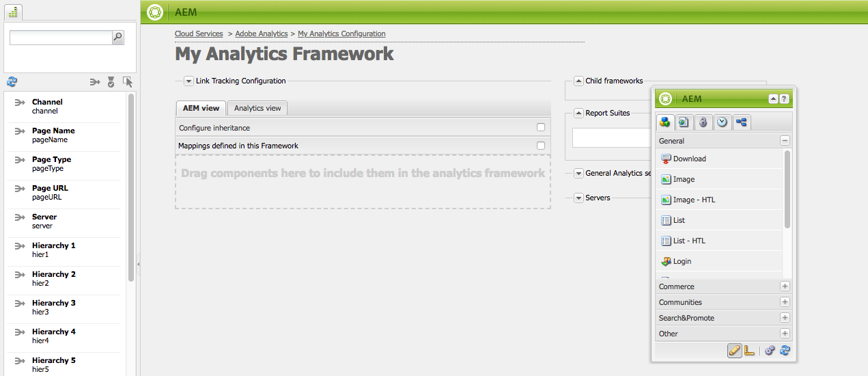
Task: Follow the Adobe Analytics breadcrumb link
Action: [262, 33]
